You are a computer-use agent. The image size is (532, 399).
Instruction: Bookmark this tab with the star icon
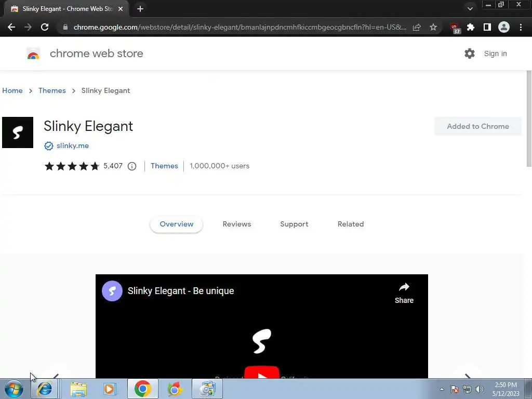[x=433, y=27]
